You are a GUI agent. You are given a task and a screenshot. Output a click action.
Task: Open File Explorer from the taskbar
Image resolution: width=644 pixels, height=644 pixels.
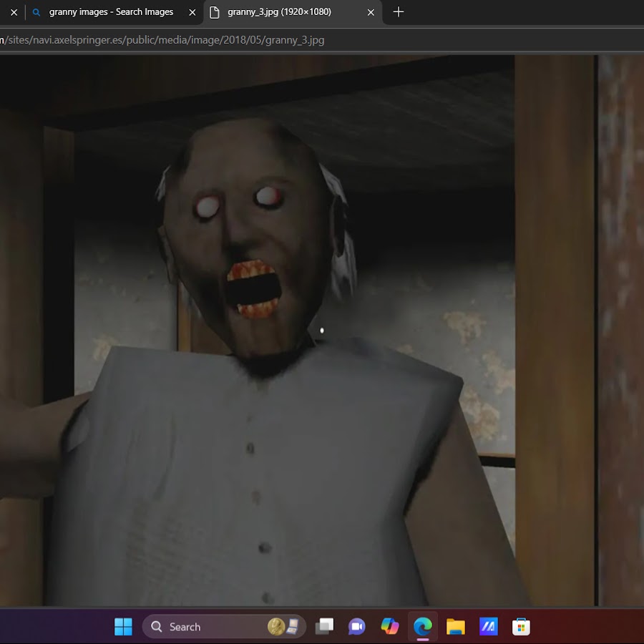click(x=456, y=627)
